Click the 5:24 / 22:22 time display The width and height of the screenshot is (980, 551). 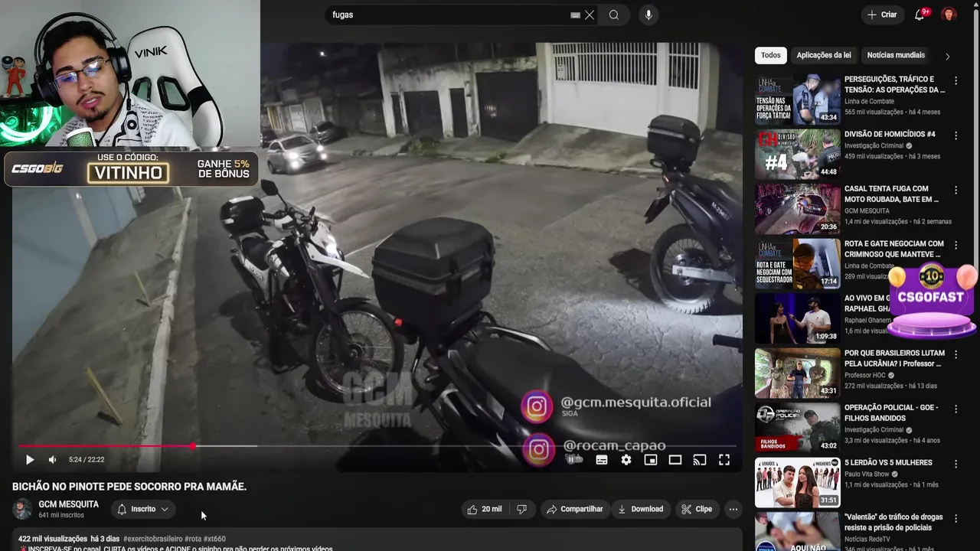pos(87,460)
